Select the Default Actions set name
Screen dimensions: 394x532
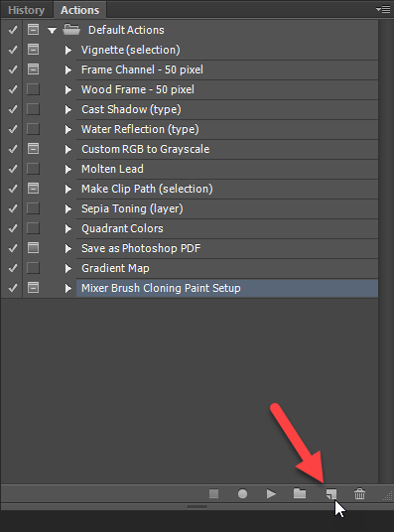click(126, 30)
